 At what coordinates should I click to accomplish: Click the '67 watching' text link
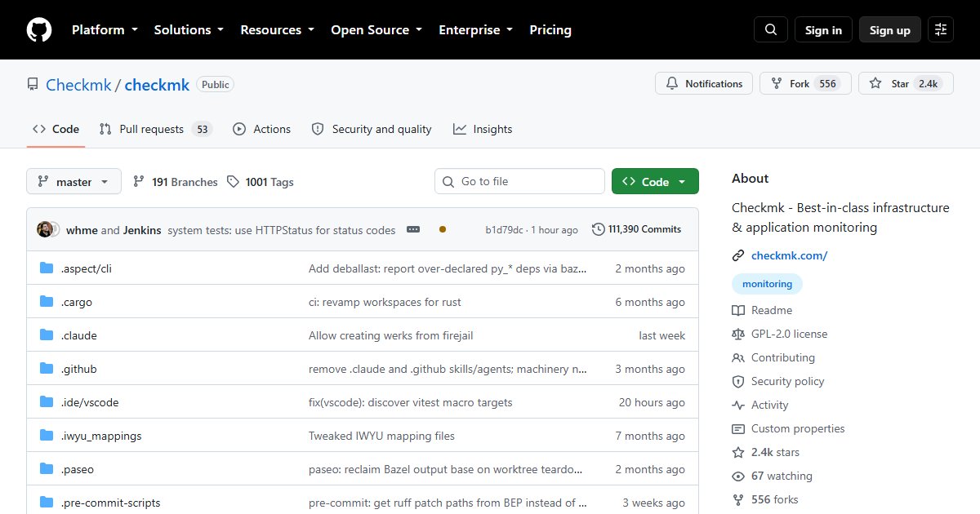782,476
